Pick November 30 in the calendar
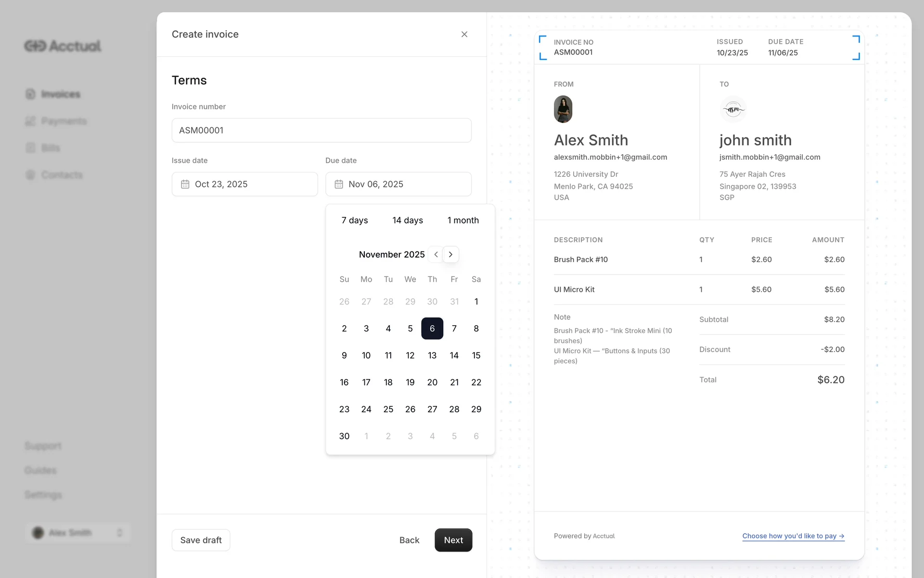924x578 pixels. pos(344,436)
